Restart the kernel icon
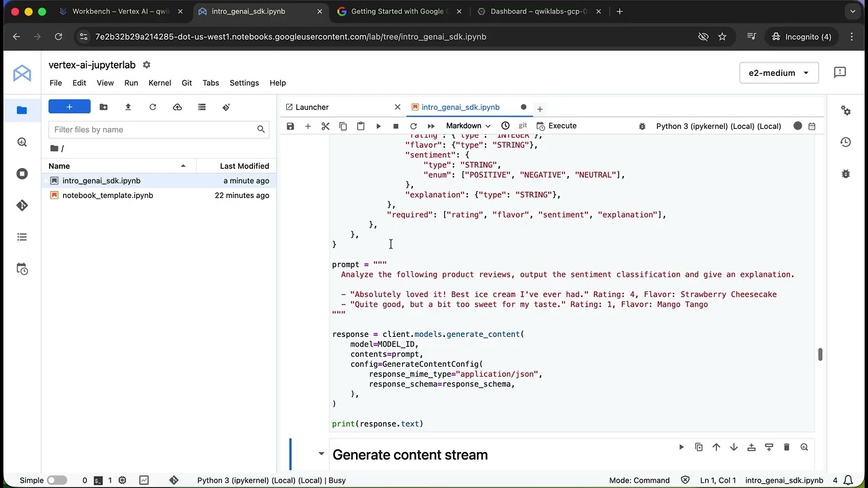868x488 pixels. (x=414, y=126)
